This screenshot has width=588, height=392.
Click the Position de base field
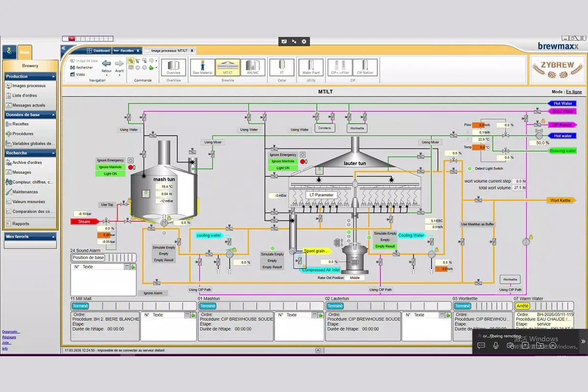pos(89,258)
